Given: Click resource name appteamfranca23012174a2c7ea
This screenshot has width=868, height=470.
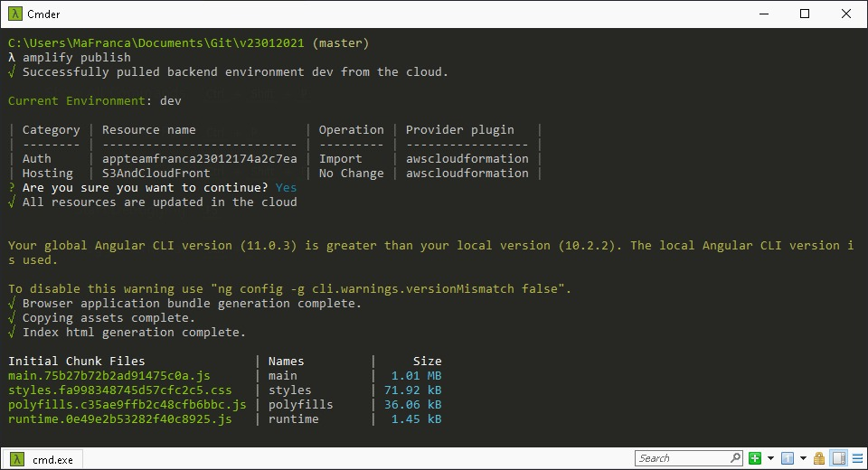Looking at the screenshot, I should (199, 159).
